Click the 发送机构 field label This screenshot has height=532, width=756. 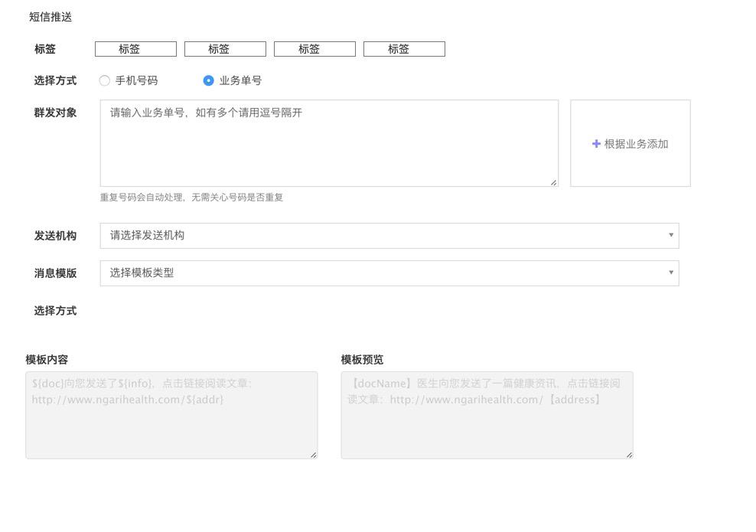55,235
